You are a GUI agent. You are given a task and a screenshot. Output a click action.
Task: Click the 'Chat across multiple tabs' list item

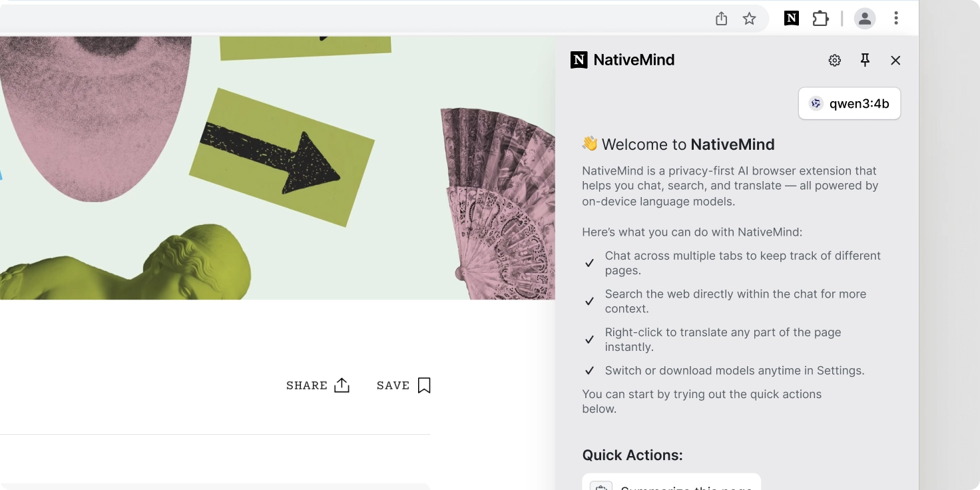[x=732, y=263]
